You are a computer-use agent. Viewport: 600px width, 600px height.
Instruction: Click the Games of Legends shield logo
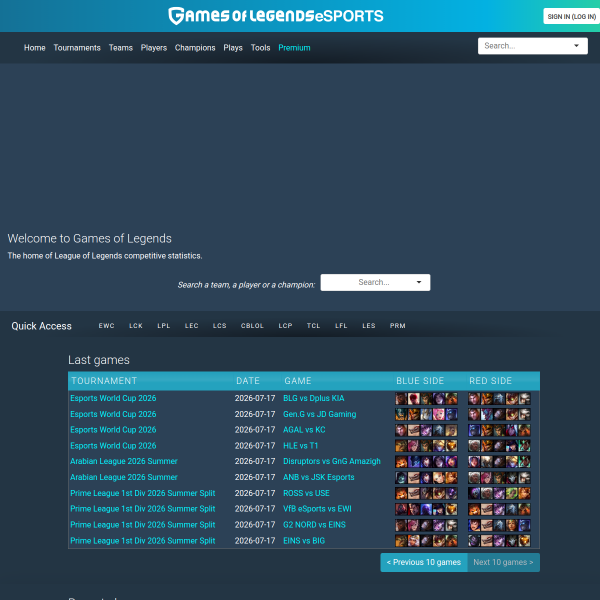click(x=176, y=16)
